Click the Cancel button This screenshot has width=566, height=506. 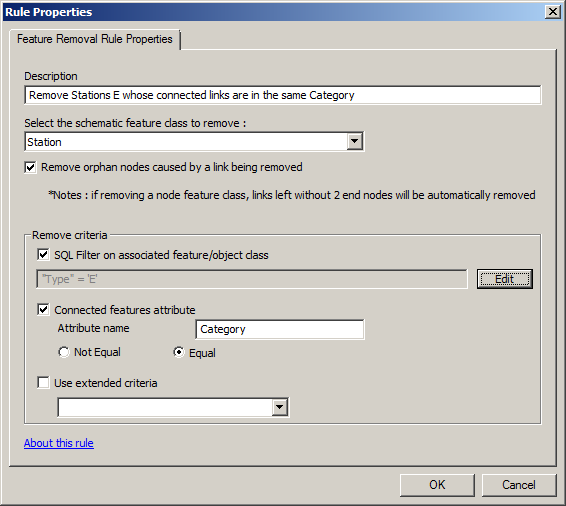pos(519,485)
